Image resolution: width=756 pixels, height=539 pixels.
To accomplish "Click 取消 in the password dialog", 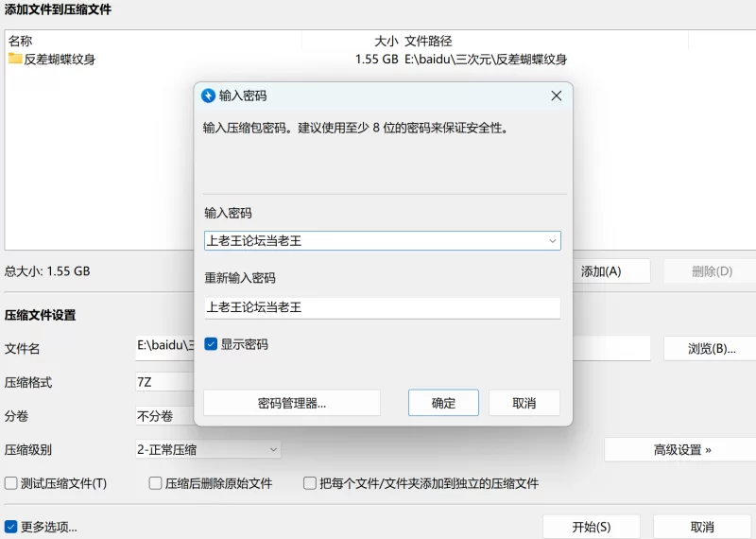I will click(524, 403).
